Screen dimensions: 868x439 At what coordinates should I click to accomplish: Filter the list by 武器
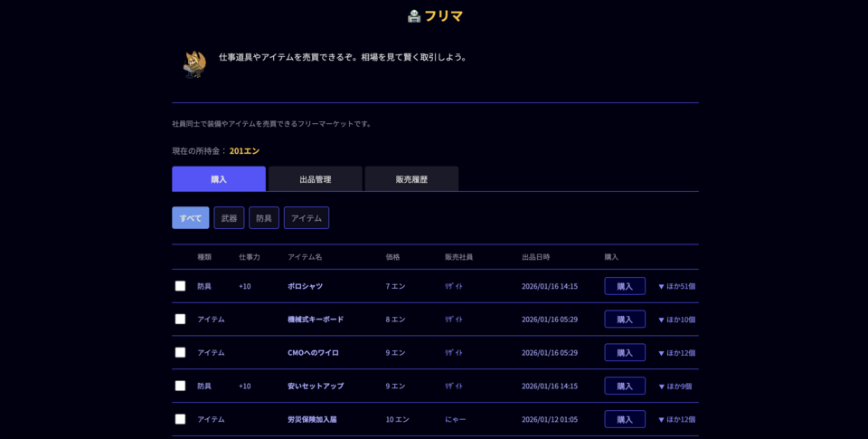pyautogui.click(x=229, y=218)
